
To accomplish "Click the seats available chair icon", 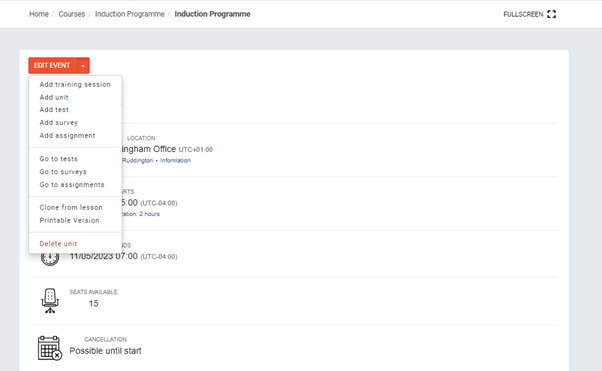I will coord(50,301).
